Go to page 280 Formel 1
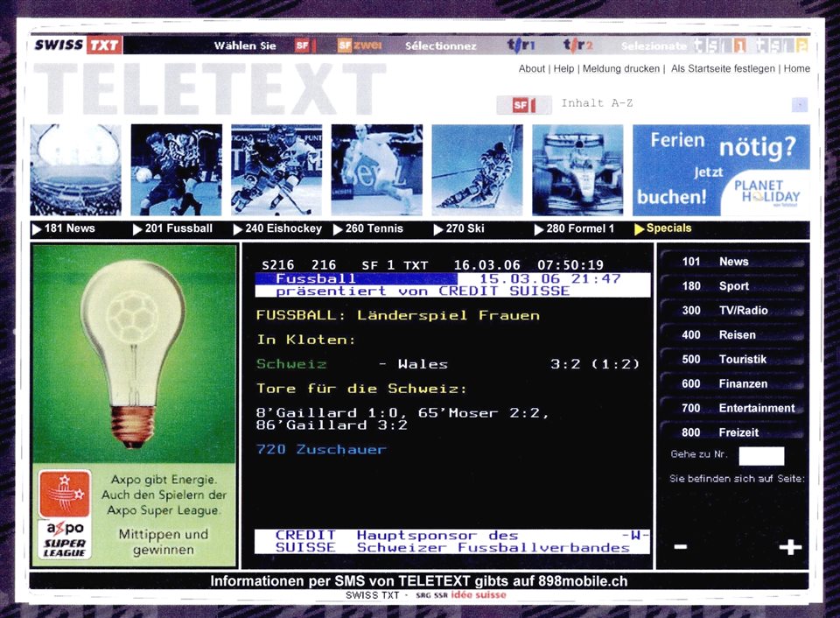This screenshot has height=618, width=840. coord(574,228)
